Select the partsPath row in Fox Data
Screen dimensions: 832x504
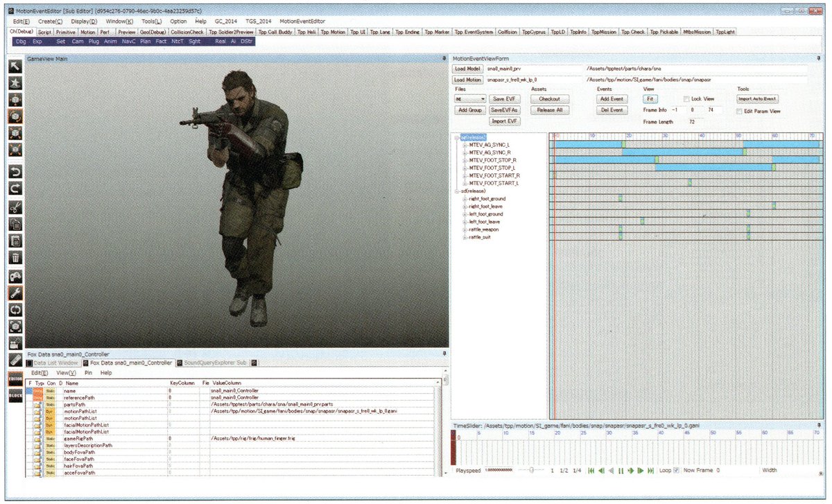[232, 404]
